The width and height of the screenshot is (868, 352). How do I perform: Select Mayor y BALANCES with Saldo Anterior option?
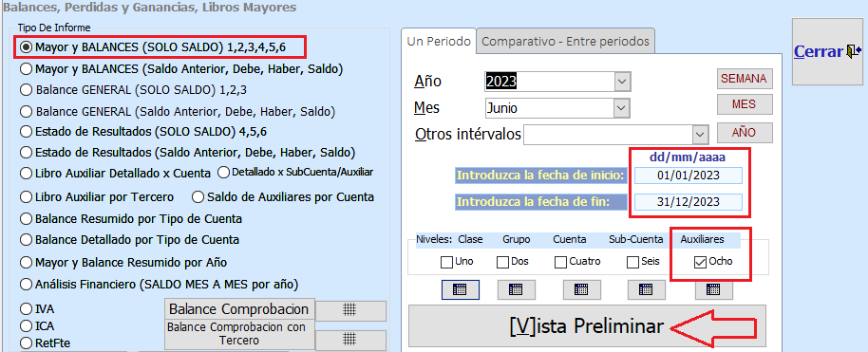181,69
